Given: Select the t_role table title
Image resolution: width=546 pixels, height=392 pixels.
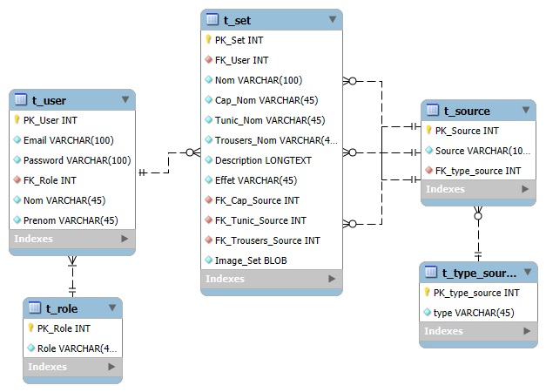Looking at the screenshot, I should pos(62,308).
